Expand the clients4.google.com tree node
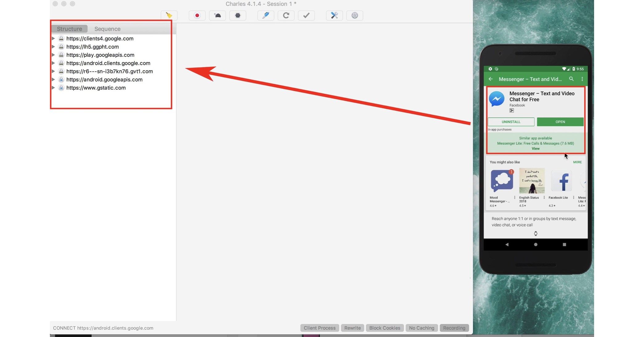Image resolution: width=644 pixels, height=337 pixels. pyautogui.click(x=53, y=39)
